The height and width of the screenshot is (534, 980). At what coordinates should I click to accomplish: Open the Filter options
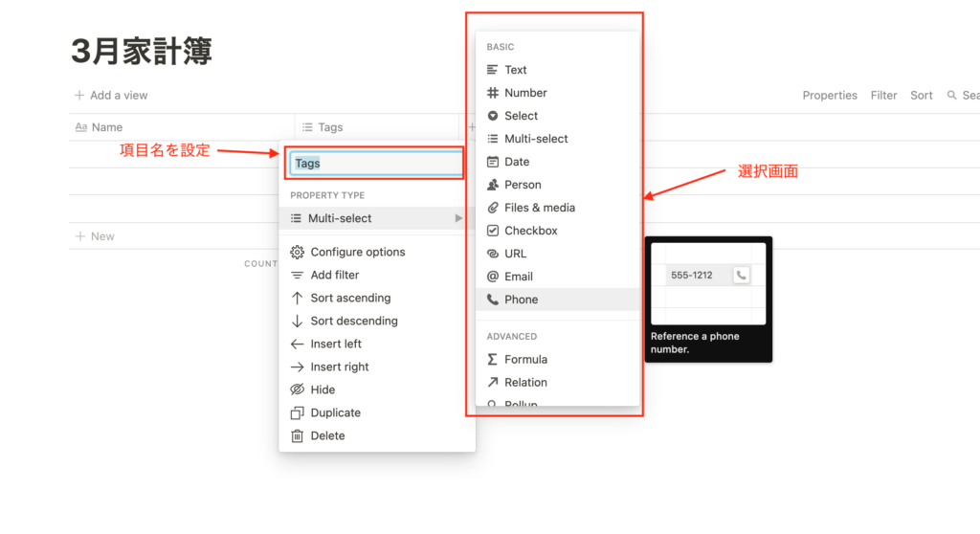point(883,95)
